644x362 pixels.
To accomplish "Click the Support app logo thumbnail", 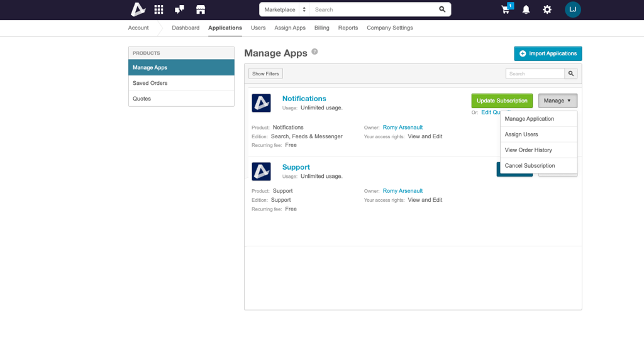I will [261, 172].
